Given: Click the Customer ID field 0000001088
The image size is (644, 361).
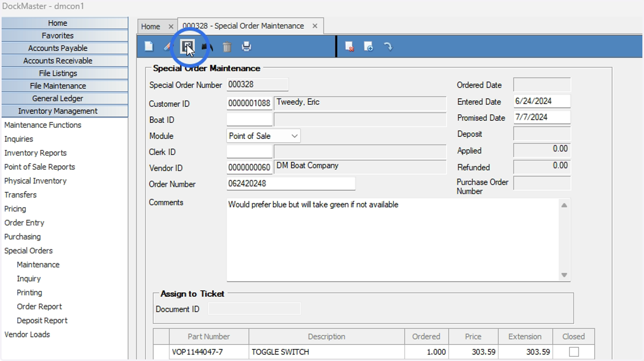Looking at the screenshot, I should pyautogui.click(x=250, y=104).
